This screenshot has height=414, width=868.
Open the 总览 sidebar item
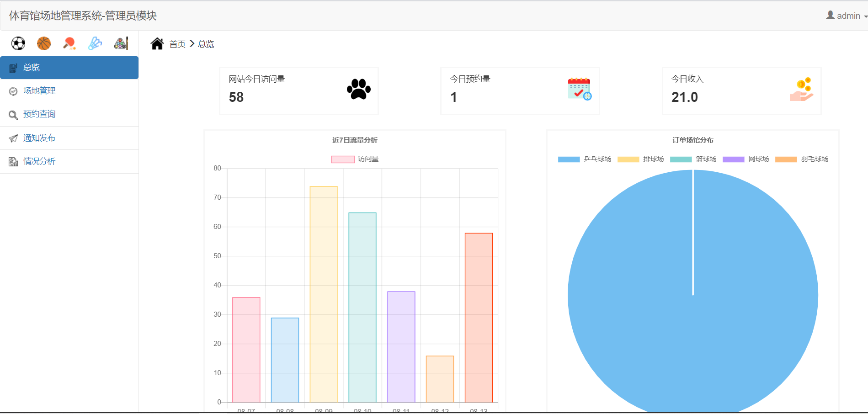point(69,68)
